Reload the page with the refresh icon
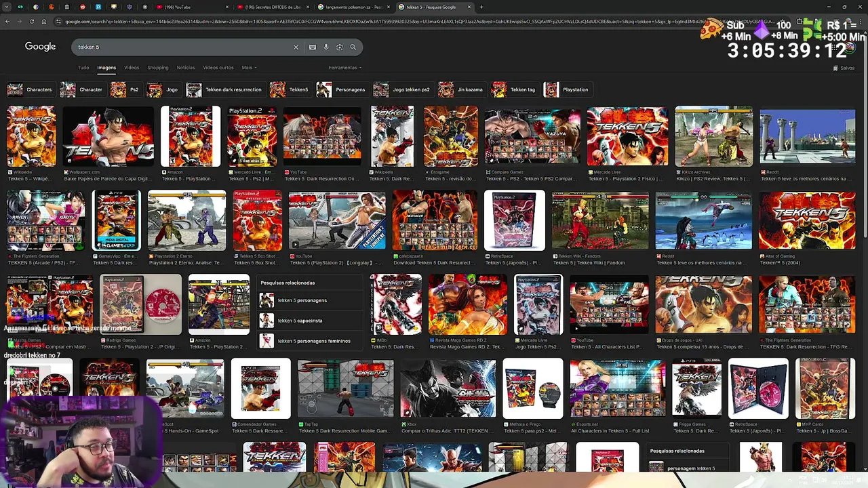 pos(31,22)
